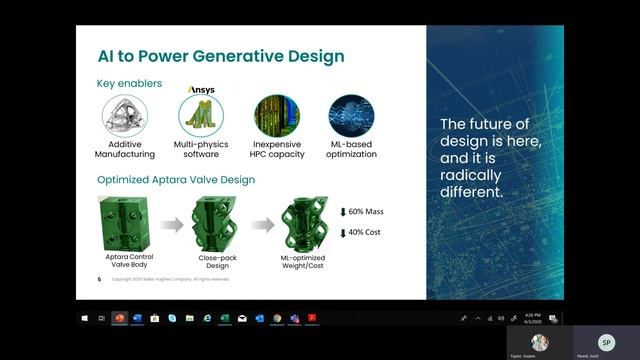
Task: Launch Internet Explorer from the taskbar
Action: coord(207,318)
